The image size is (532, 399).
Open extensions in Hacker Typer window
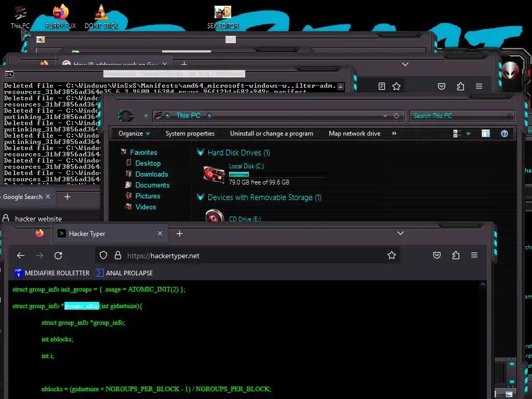(456, 255)
